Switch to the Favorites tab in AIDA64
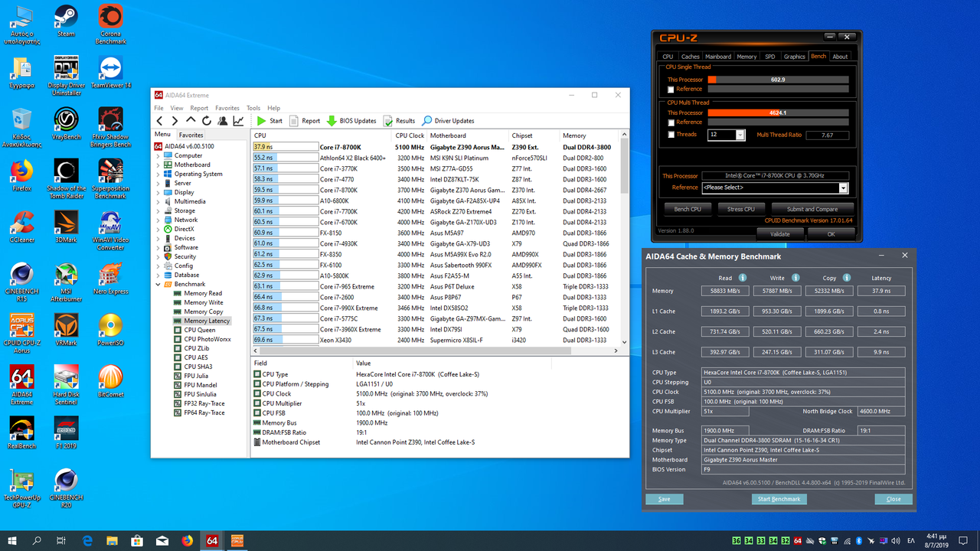The height and width of the screenshot is (551, 980). [x=191, y=135]
